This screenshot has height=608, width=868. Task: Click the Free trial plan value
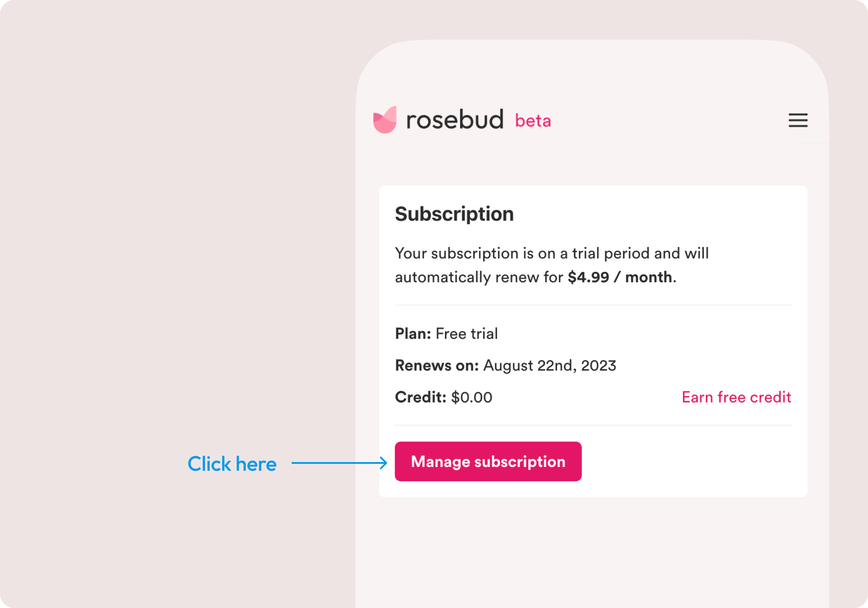point(467,334)
